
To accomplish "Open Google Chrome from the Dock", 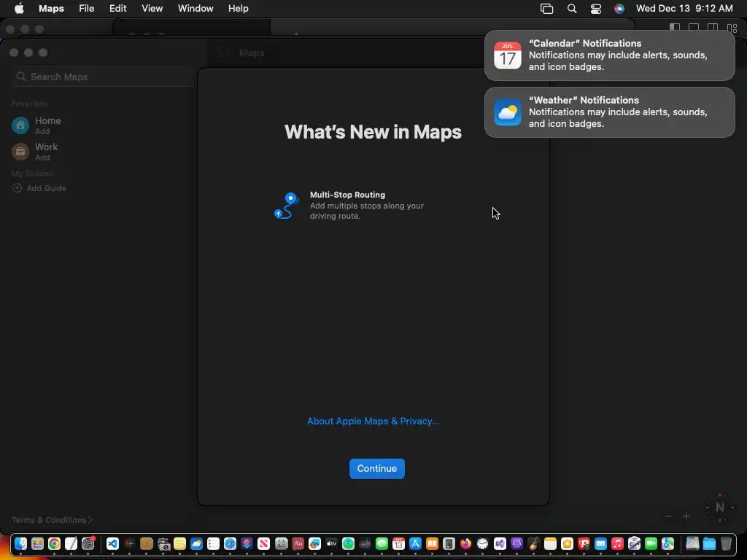I will (x=54, y=543).
